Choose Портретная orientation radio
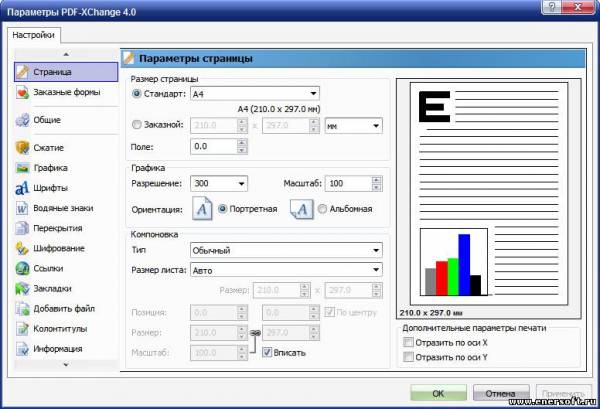The height and width of the screenshot is (409, 600). (222, 209)
